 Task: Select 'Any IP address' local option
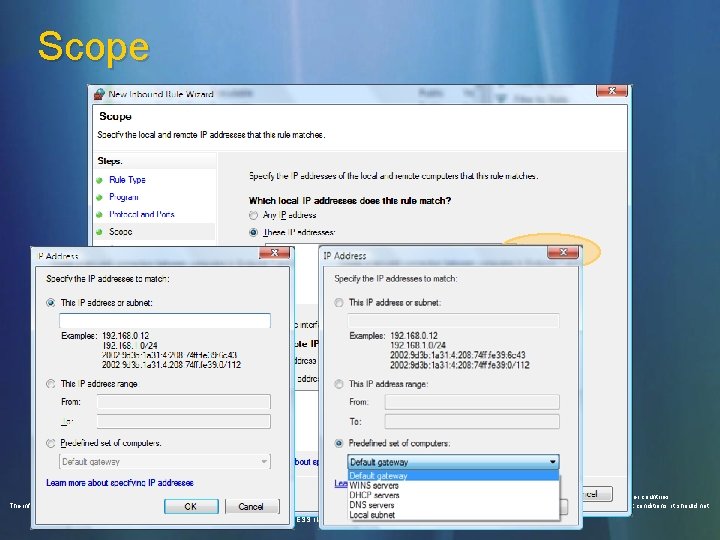253,215
